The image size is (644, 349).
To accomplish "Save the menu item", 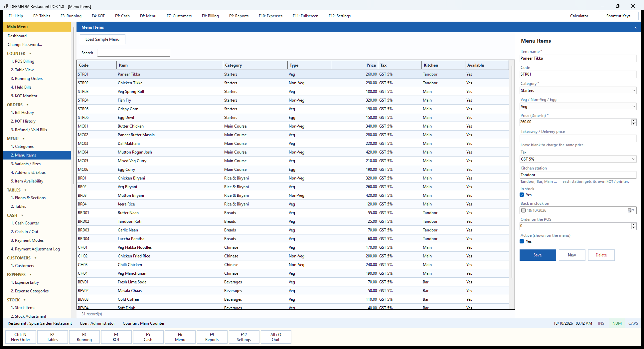I will [x=538, y=255].
